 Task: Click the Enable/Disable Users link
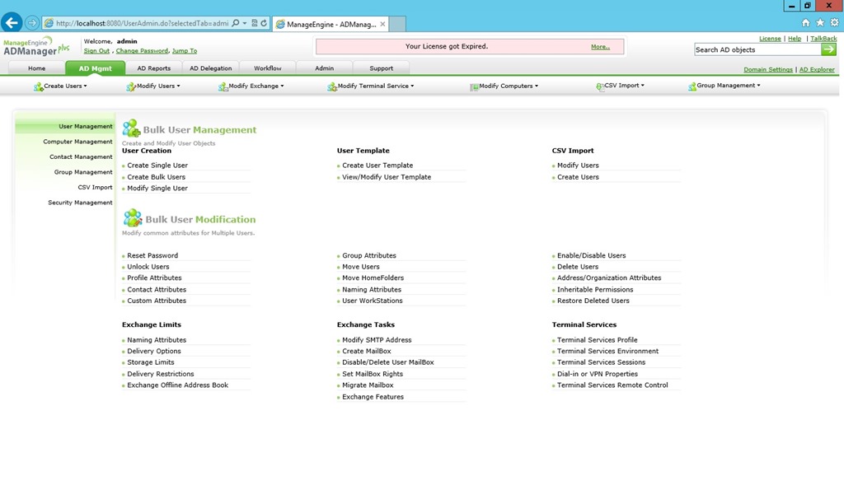point(592,255)
